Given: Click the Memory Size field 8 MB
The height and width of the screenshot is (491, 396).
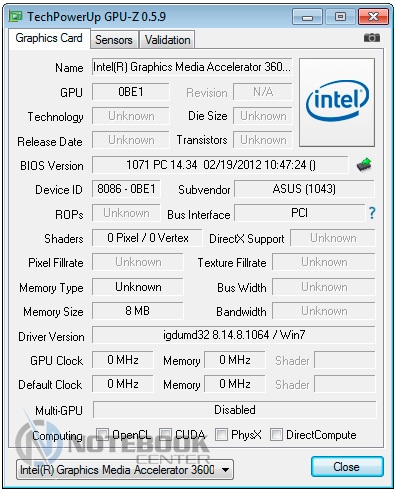Looking at the screenshot, I should [x=138, y=311].
